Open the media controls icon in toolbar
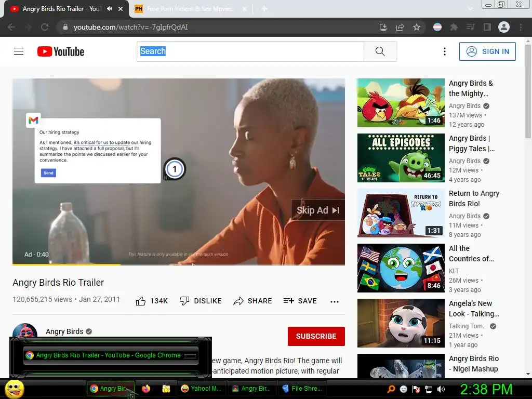Screen dimensions: 532x399 [x=470, y=27]
